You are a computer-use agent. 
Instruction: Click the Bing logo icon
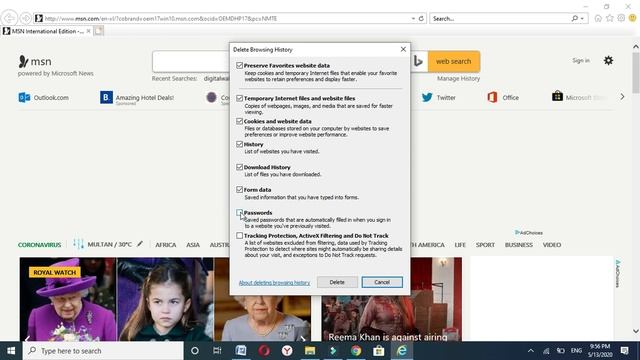[418, 61]
